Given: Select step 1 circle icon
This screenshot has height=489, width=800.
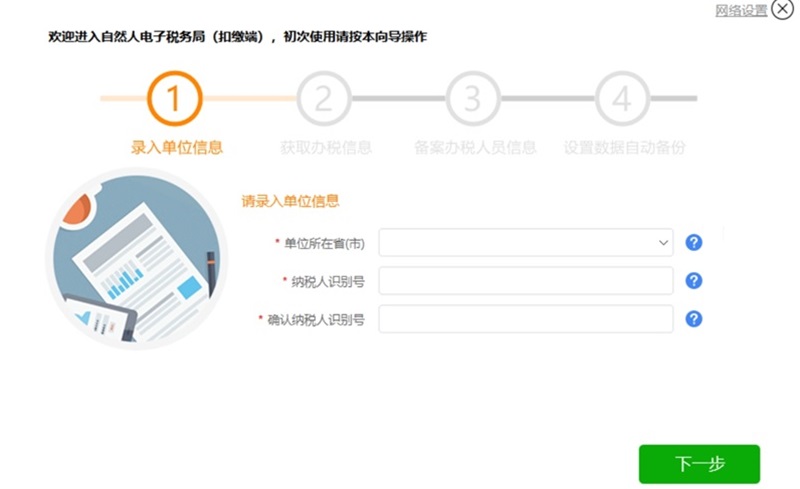Looking at the screenshot, I should click(174, 99).
